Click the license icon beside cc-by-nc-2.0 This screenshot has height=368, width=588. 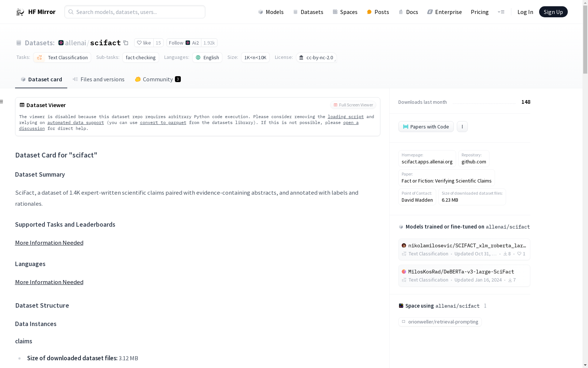(301, 57)
